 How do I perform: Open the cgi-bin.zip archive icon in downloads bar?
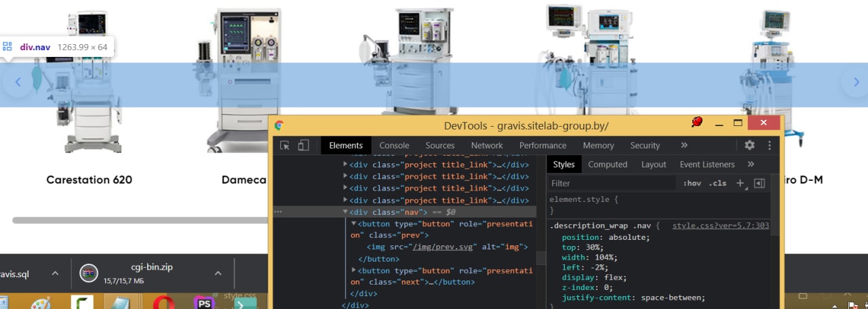(87, 273)
